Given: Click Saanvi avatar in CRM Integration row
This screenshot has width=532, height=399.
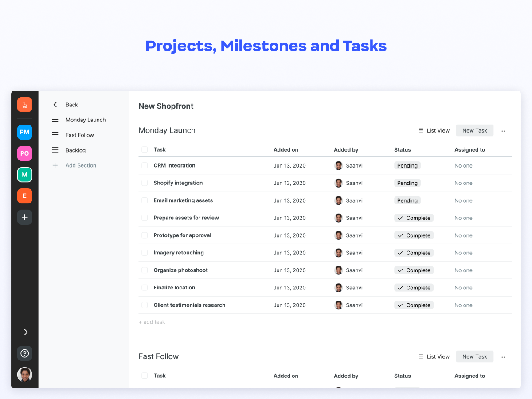Looking at the screenshot, I should pos(339,165).
